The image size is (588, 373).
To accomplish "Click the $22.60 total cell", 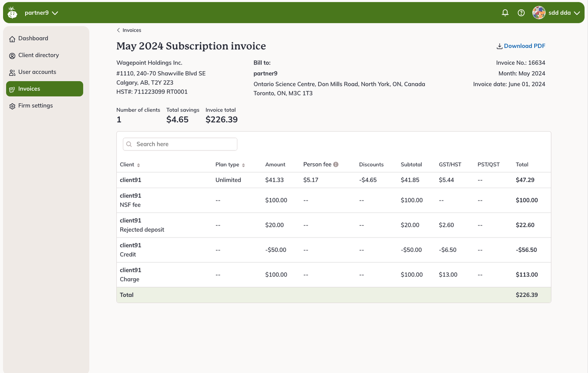I will pos(525,225).
